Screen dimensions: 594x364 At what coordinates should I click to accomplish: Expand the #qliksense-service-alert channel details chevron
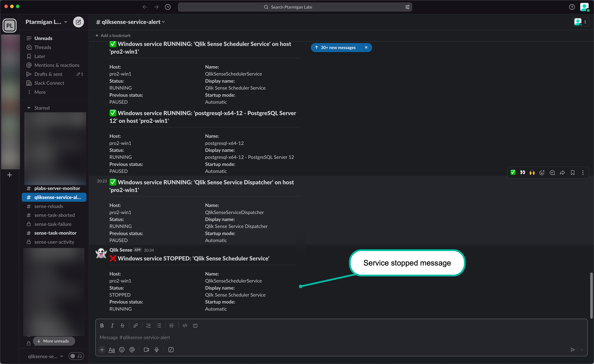tap(163, 22)
